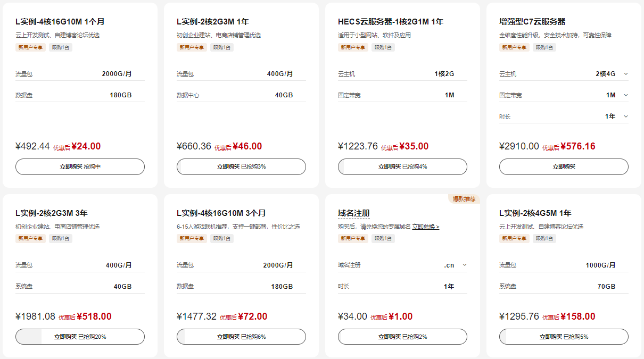The image size is (644, 359).
Task: Click the 限购1台 tag on the C7 card
Action: pos(543,47)
